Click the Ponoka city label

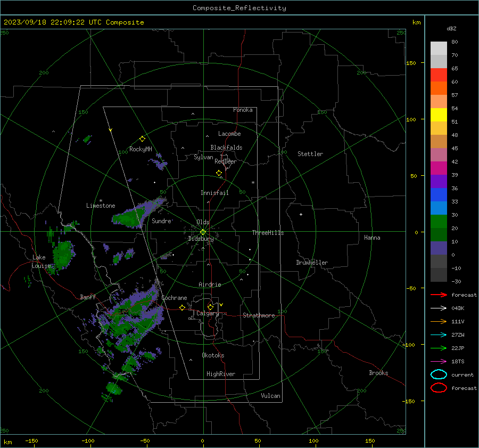click(x=243, y=110)
